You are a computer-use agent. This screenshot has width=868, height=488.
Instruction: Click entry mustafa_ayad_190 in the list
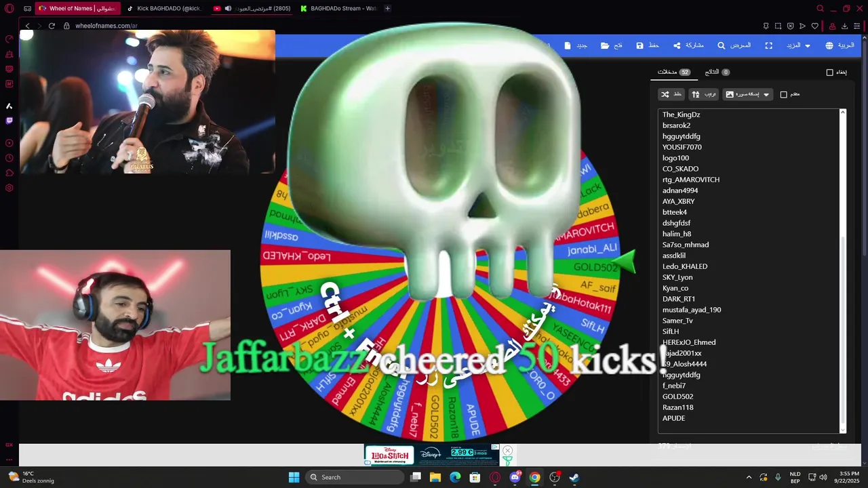692,310
